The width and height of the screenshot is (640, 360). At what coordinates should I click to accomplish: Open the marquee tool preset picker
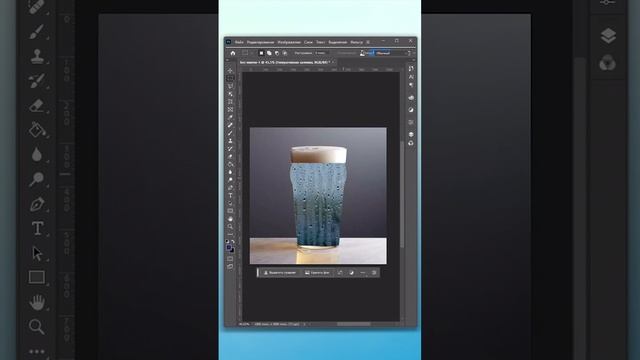pyautogui.click(x=246, y=53)
